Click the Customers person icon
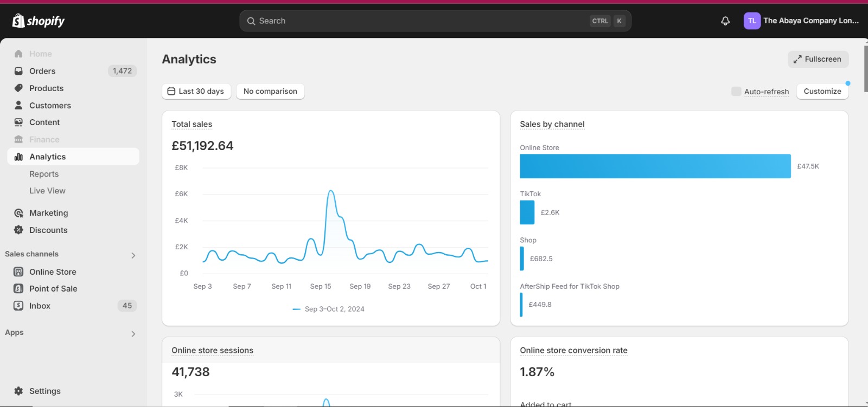 (x=18, y=105)
